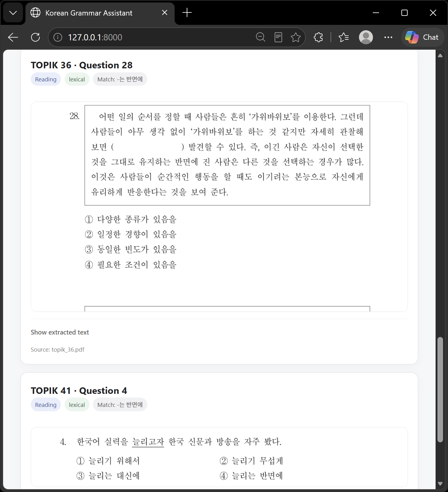The height and width of the screenshot is (492, 448).
Task: Select option ③ 늘리는 대신에
Action: pyautogui.click(x=108, y=476)
